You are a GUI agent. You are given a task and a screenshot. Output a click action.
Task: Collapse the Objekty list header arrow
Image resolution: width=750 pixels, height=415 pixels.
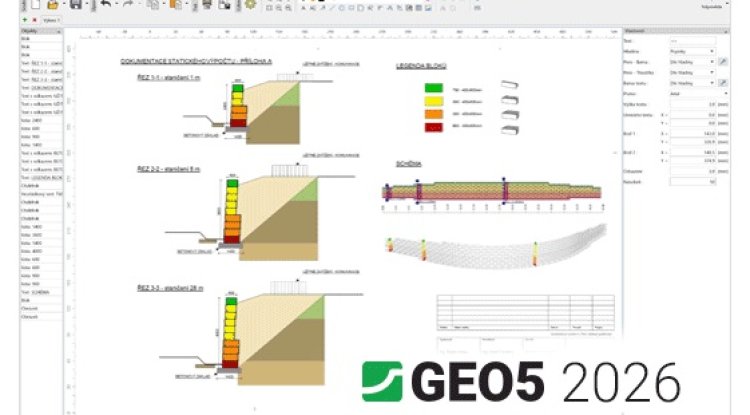59,31
